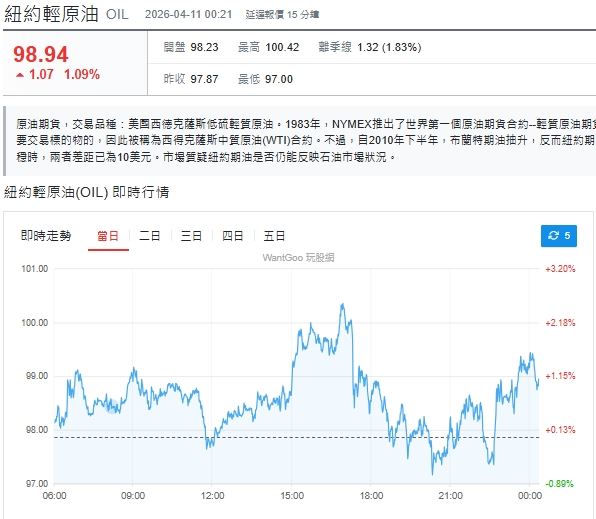Click the current price 98.94

(x=41, y=54)
